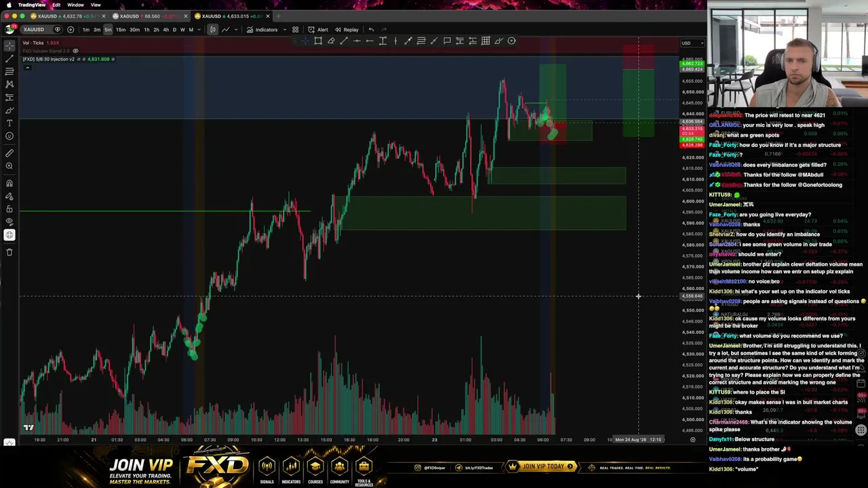The height and width of the screenshot is (488, 868).
Task: Expand the chart style dropdown arrow
Action: click(235, 30)
